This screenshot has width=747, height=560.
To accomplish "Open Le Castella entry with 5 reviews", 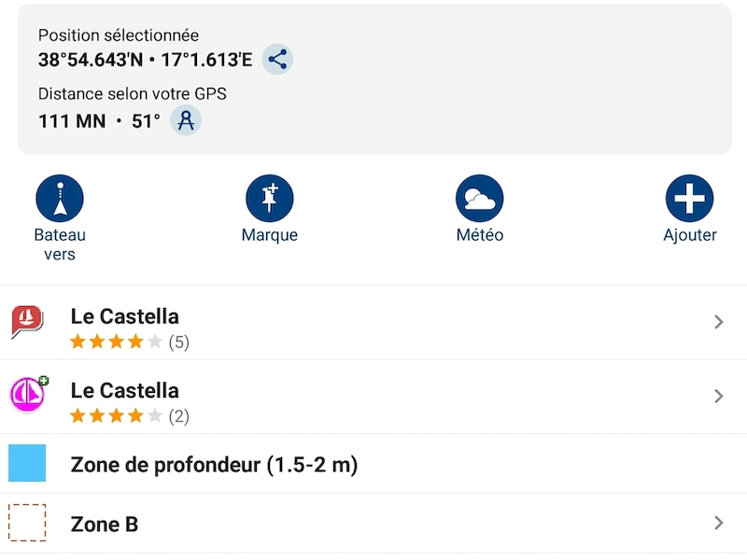I will (373, 323).
